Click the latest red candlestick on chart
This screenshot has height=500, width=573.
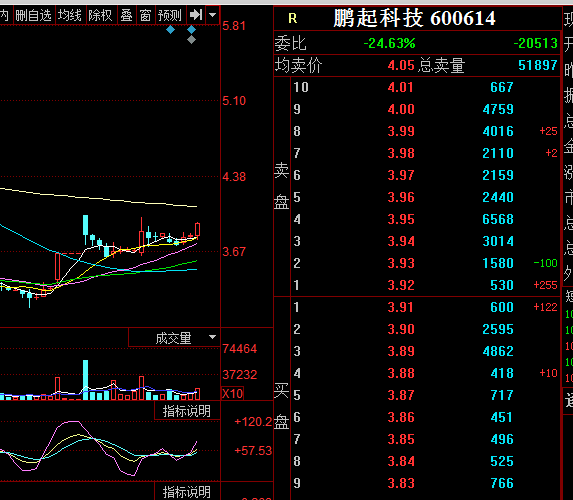point(197,230)
